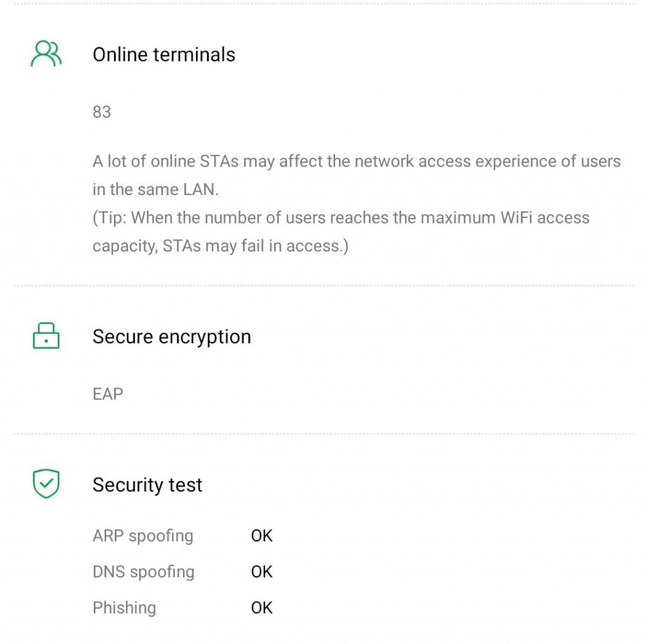Click the divider line above Security test
The image size is (648, 644).
pyautogui.click(x=324, y=434)
